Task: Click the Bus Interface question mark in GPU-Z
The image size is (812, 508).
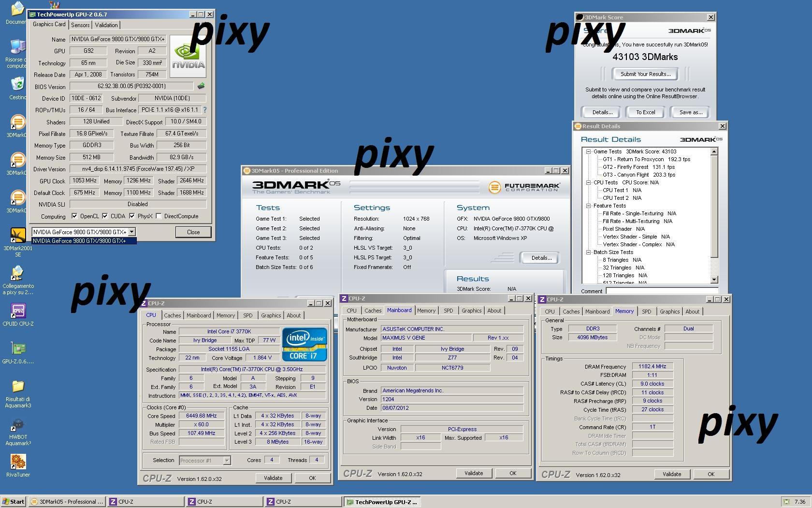Action: [x=205, y=110]
